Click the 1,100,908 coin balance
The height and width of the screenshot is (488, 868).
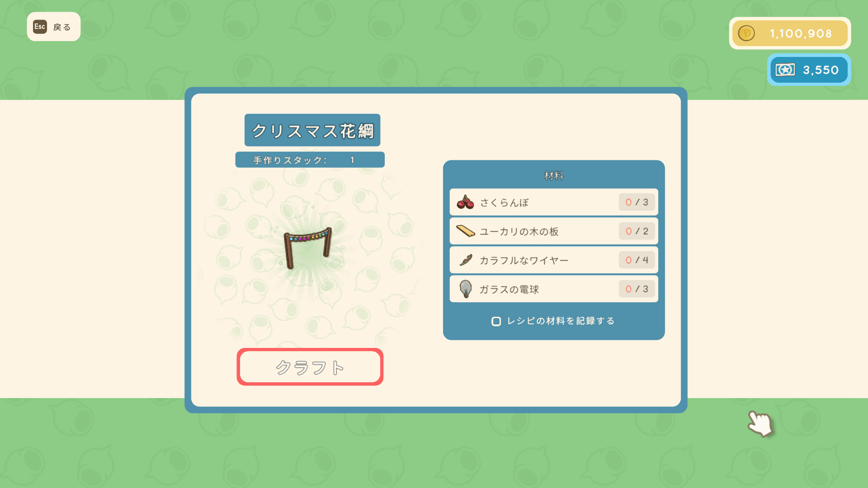[801, 33]
